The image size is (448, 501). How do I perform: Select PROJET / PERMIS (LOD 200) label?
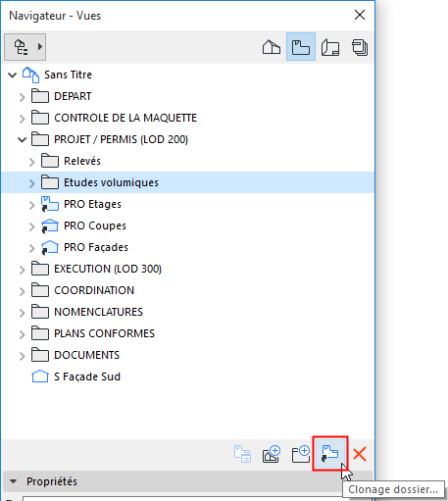coord(121,139)
